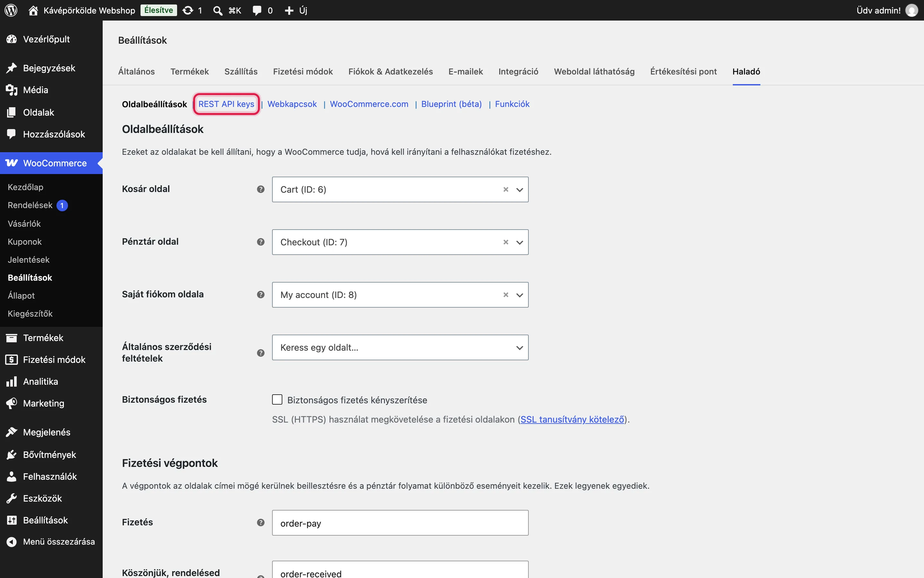This screenshot has width=924, height=578.
Task: Switch to the Integráció tab
Action: coord(518,72)
